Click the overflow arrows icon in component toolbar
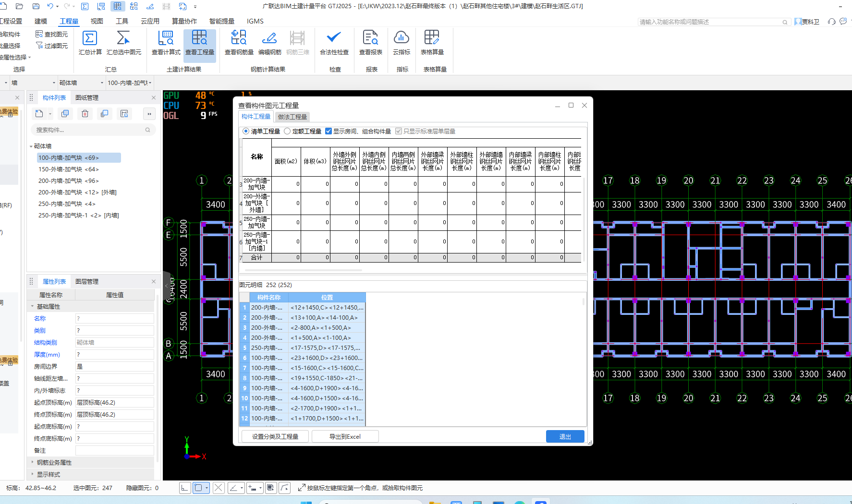 click(149, 114)
